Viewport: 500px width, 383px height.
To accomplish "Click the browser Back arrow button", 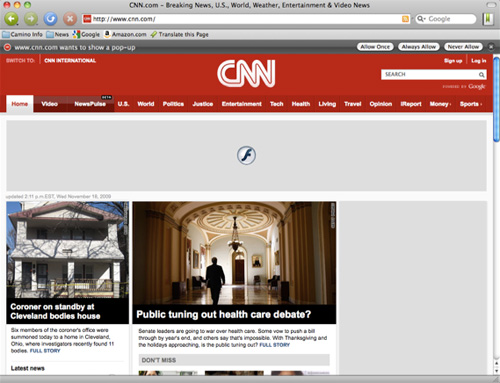I will click(x=11, y=19).
